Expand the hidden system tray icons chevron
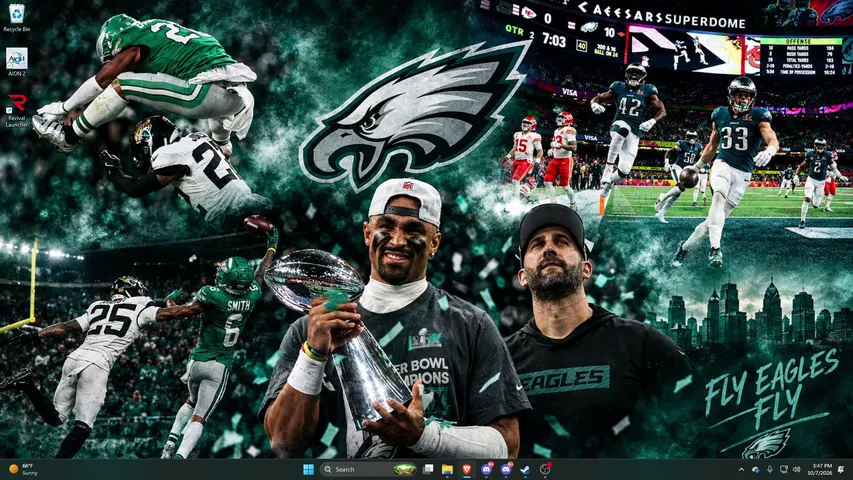This screenshot has height=480, width=853. point(741,469)
